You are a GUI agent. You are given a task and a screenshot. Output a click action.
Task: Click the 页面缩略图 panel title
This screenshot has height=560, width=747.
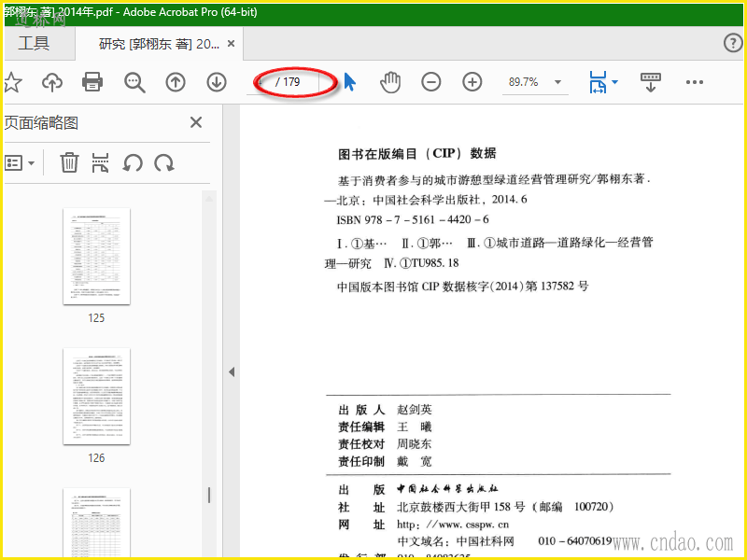pyautogui.click(x=41, y=123)
